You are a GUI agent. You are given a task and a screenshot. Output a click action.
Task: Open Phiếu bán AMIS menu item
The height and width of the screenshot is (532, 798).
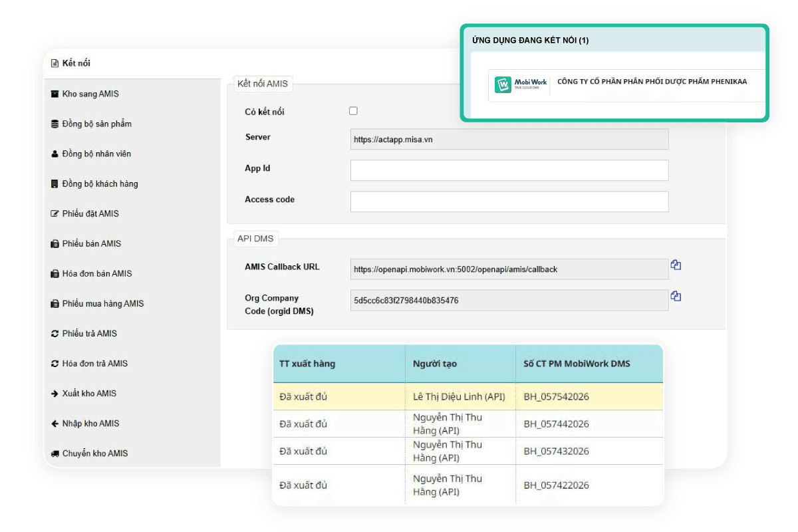pos(91,243)
